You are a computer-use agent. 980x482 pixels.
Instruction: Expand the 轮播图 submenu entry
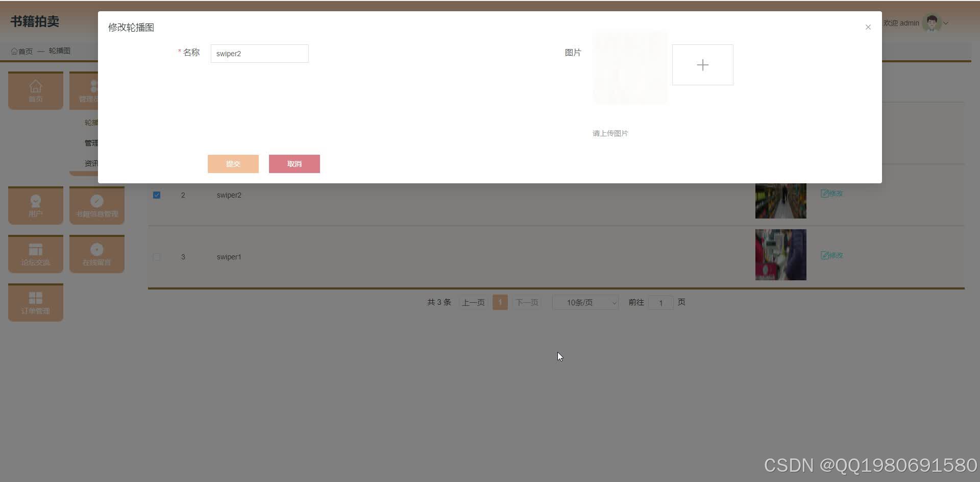click(91, 122)
